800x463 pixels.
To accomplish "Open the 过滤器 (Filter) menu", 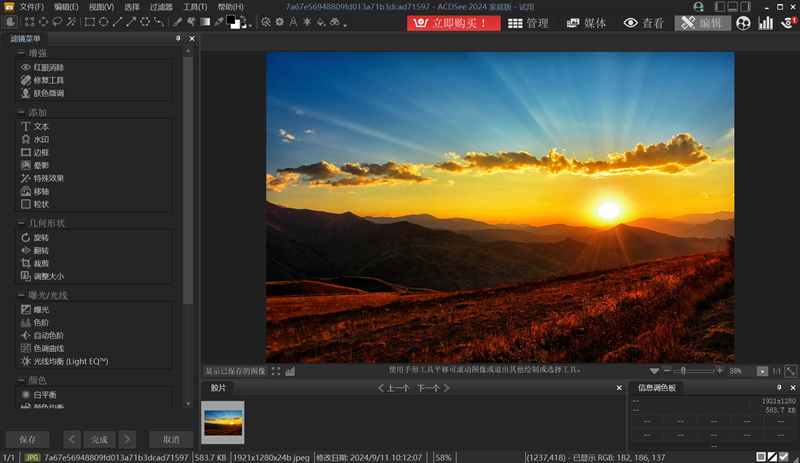I will tap(161, 7).
